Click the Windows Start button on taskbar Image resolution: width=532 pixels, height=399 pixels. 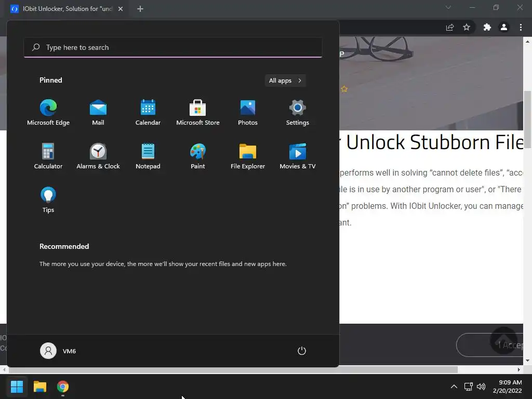click(17, 387)
